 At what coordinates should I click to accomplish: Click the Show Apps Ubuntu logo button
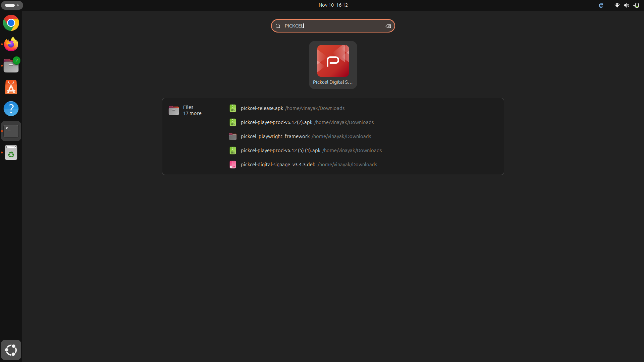point(11,350)
